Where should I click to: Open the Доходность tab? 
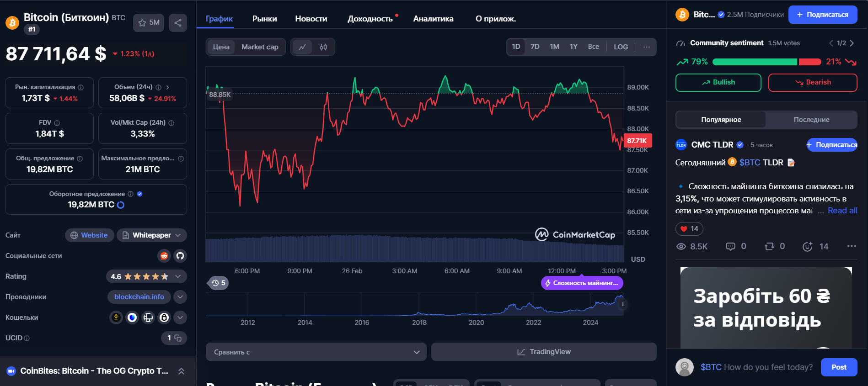coord(370,19)
